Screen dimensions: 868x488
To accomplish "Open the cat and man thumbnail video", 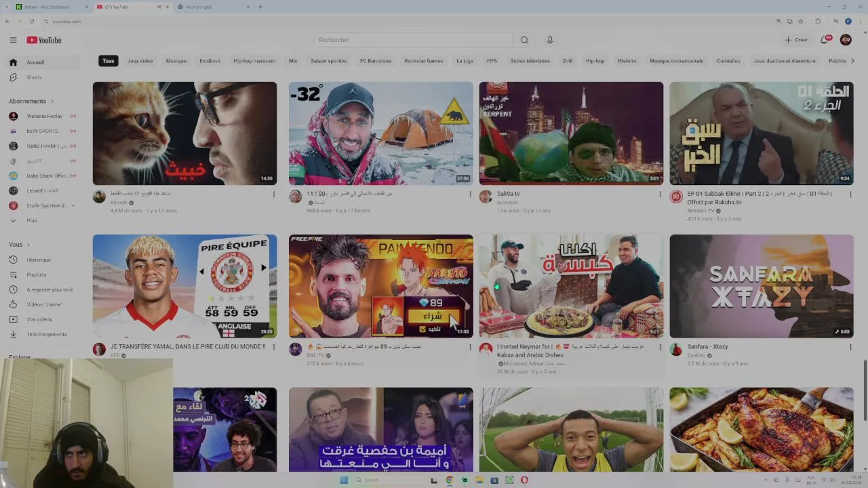I will [184, 134].
